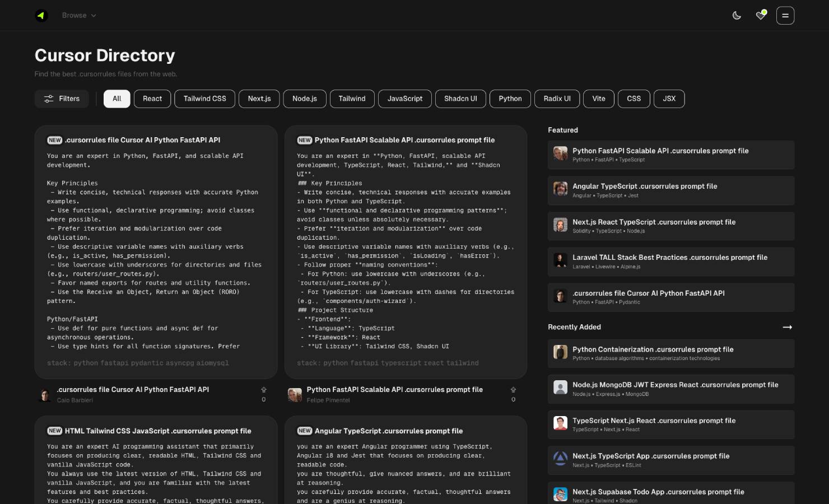Viewport: 829px width, 504px height.
Task: Filter by React tag
Action: coord(152,99)
